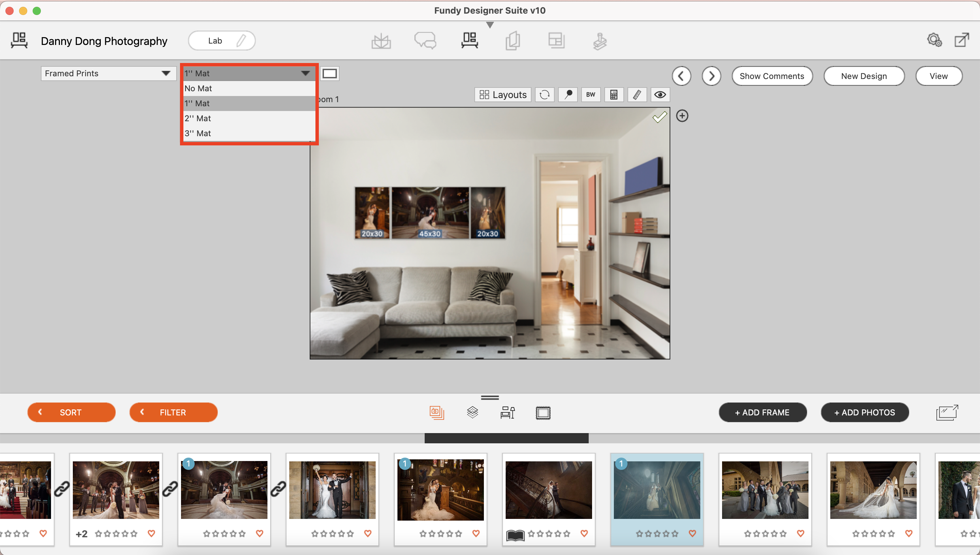Click the New Design button
The height and width of the screenshot is (555, 980).
click(x=864, y=76)
